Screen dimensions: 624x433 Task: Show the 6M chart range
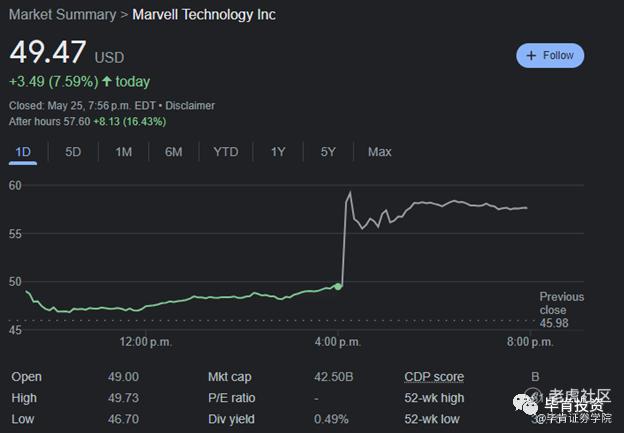pos(173,152)
